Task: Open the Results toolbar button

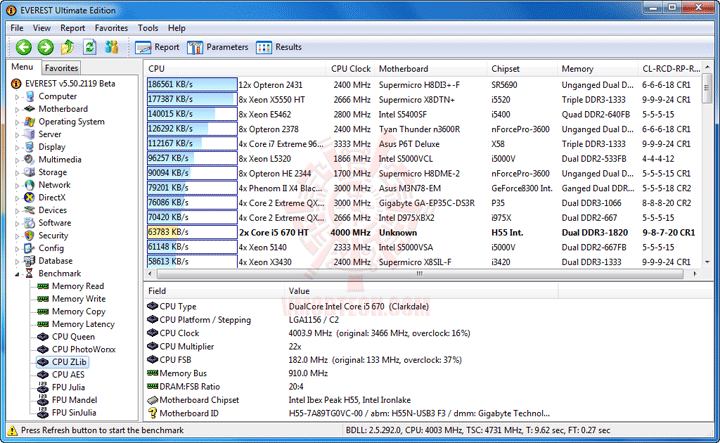Action: [279, 47]
